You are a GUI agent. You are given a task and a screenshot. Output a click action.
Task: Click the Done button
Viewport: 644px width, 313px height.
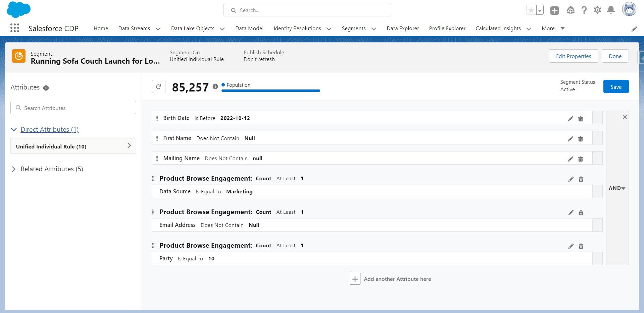click(615, 56)
